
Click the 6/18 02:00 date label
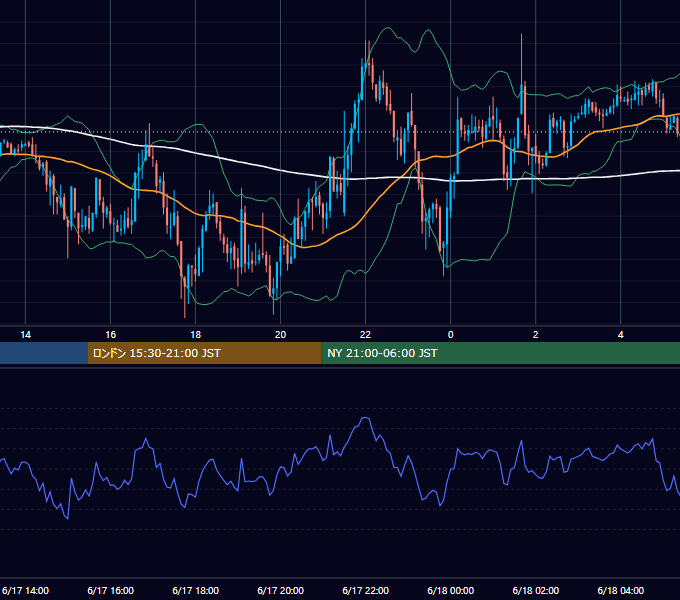click(536, 590)
